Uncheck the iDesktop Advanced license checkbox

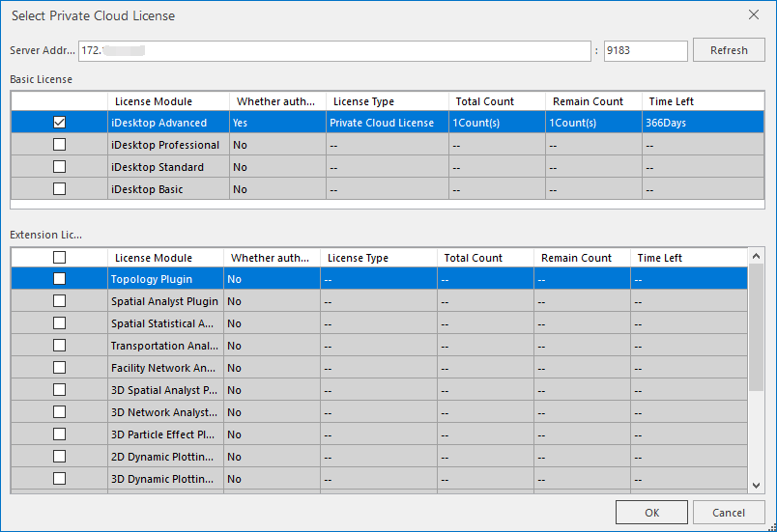click(x=60, y=123)
